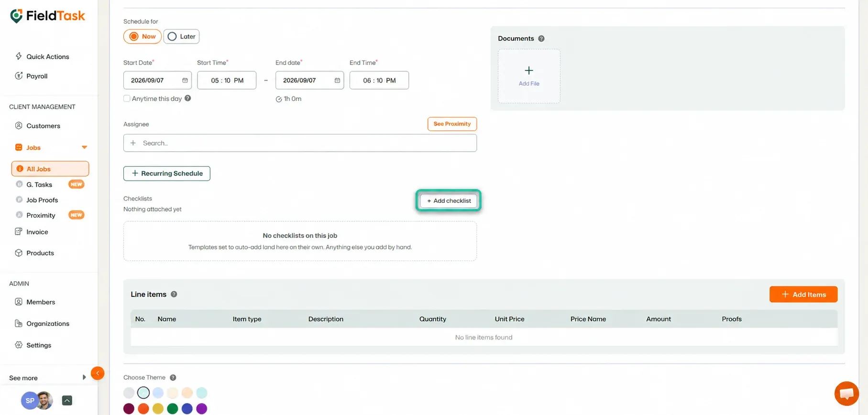The height and width of the screenshot is (415, 868).
Task: Open the Start Date calendar picker
Action: (x=185, y=80)
